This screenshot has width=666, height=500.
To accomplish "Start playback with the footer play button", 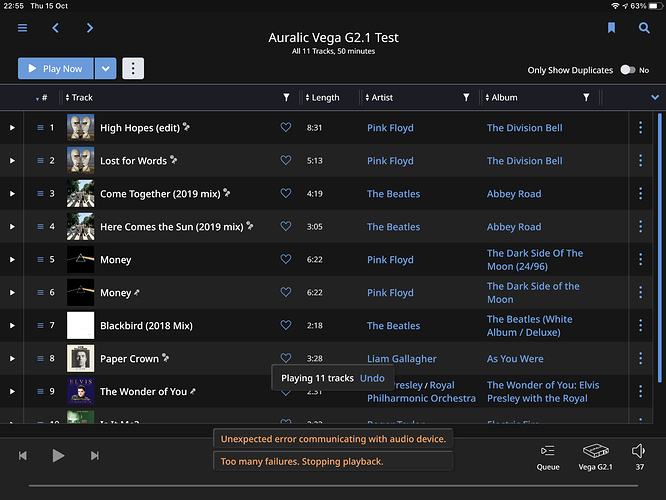I will coord(58,456).
